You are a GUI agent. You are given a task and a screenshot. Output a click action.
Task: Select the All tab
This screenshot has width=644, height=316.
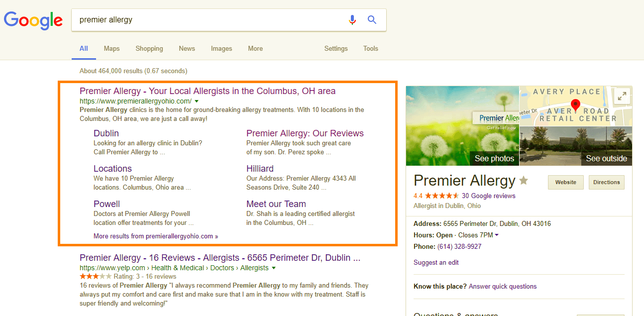click(x=84, y=48)
